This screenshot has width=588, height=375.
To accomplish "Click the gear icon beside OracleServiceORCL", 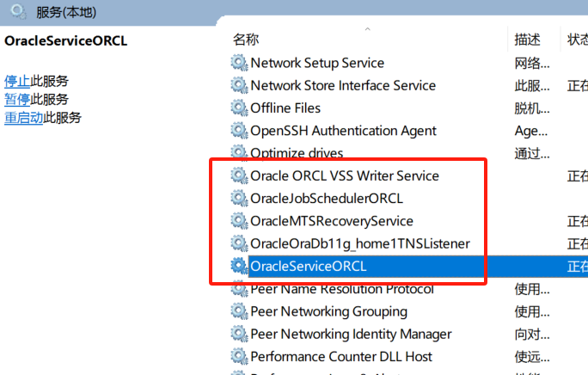I will point(239,267).
